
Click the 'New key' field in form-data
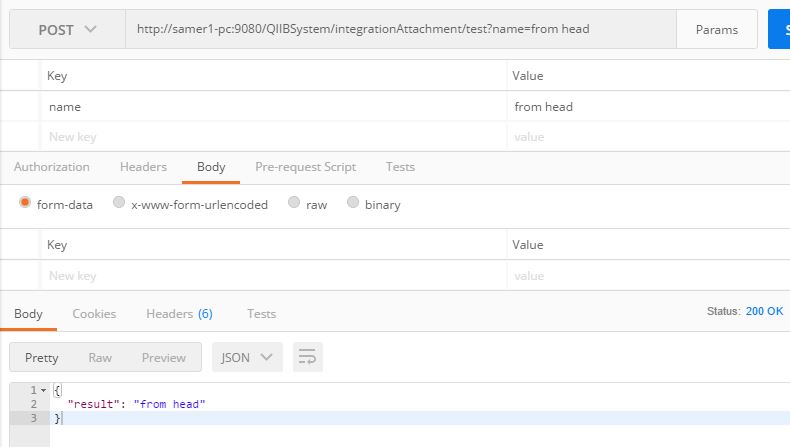[x=274, y=276]
